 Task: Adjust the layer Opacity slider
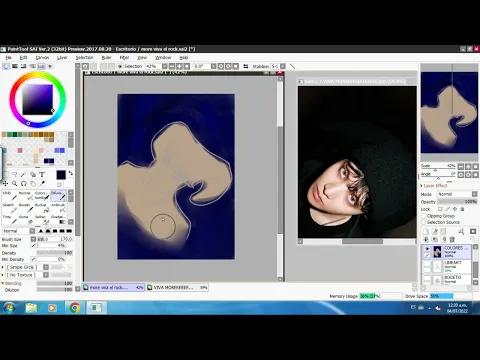coord(457,202)
